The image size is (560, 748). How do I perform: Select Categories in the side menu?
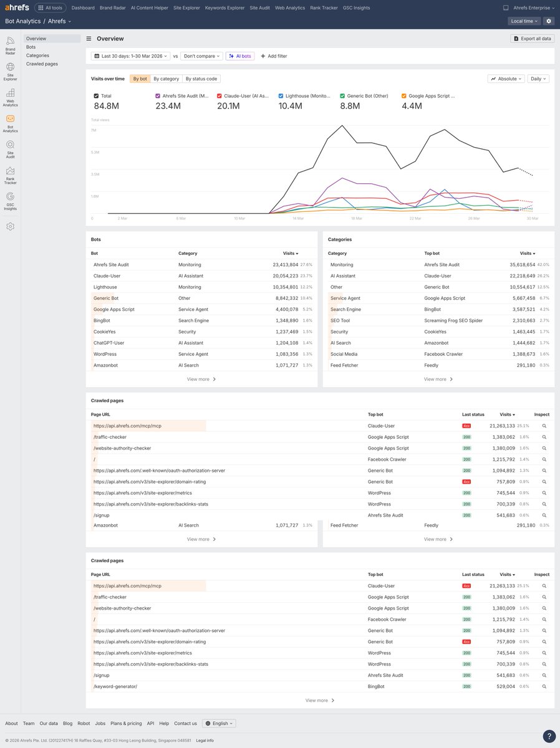(x=37, y=55)
